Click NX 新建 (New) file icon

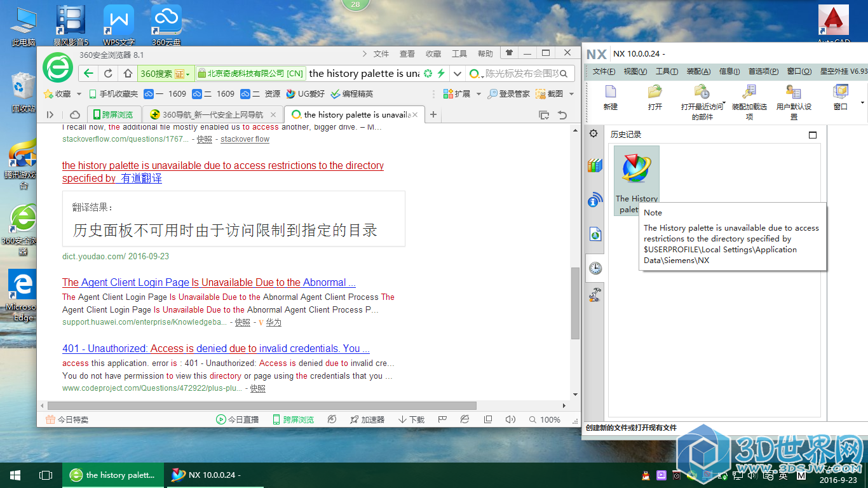[x=610, y=91]
